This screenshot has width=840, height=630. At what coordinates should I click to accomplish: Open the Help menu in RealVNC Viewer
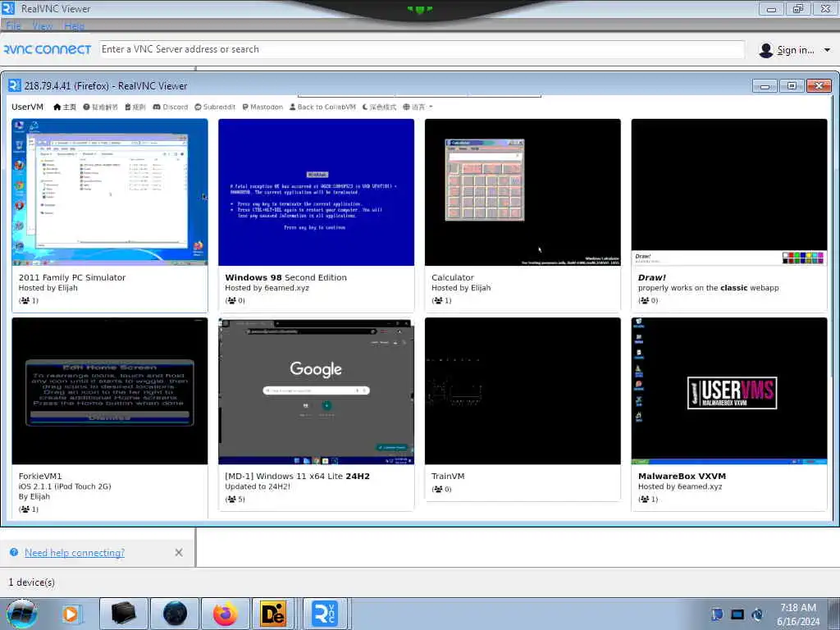[74, 25]
